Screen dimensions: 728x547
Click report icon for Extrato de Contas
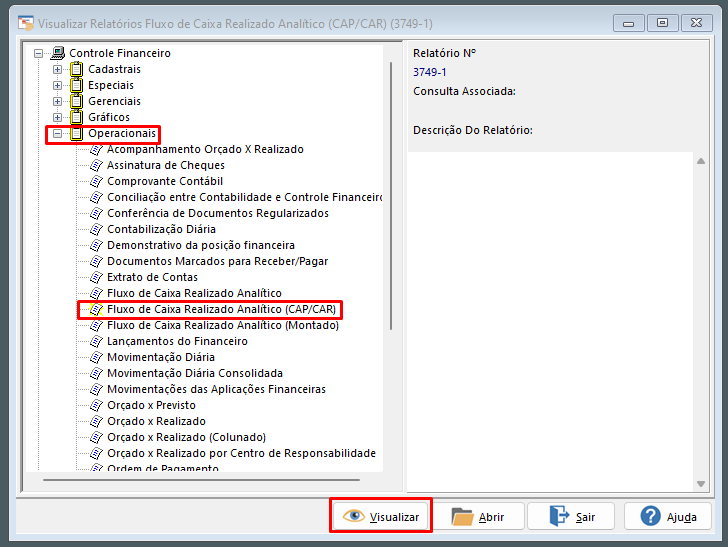click(96, 278)
